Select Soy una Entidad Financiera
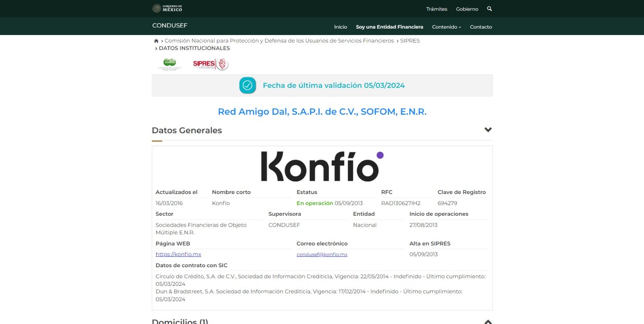 pos(389,27)
